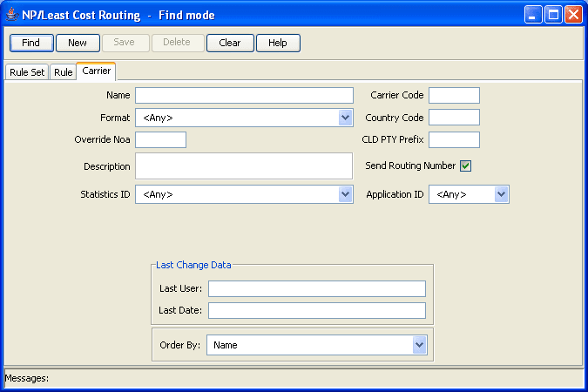Click the Find button

point(31,43)
